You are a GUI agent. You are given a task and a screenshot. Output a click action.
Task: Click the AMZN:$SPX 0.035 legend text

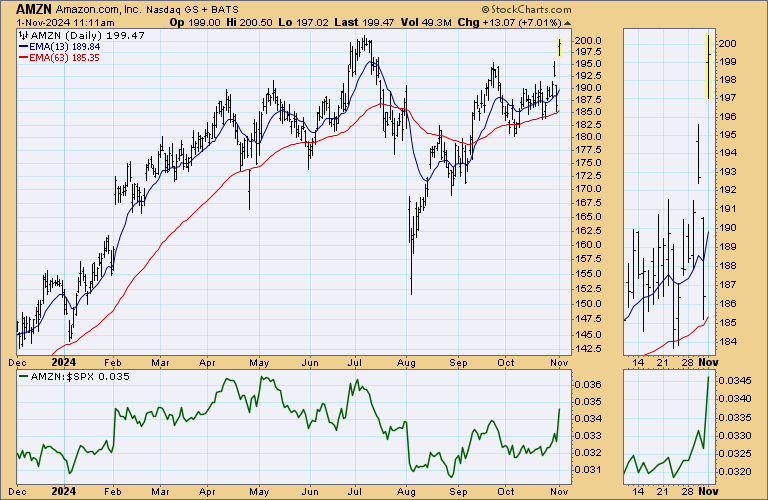click(x=80, y=377)
